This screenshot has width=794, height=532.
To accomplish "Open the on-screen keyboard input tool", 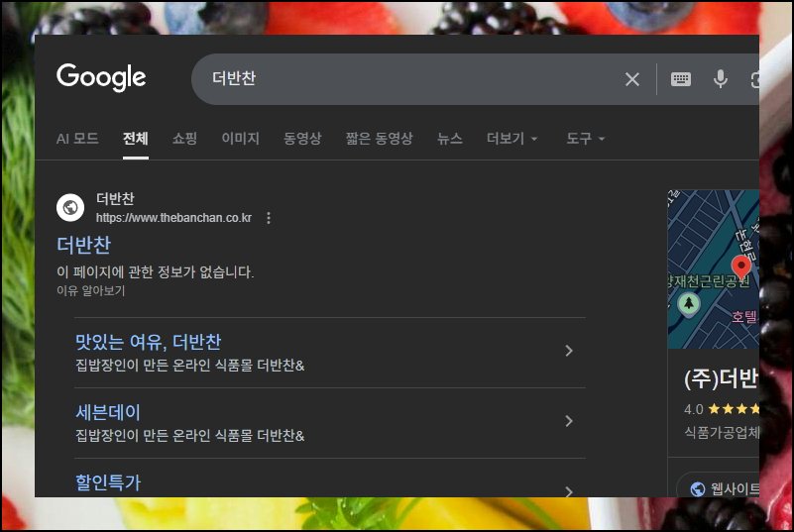I will point(681,79).
